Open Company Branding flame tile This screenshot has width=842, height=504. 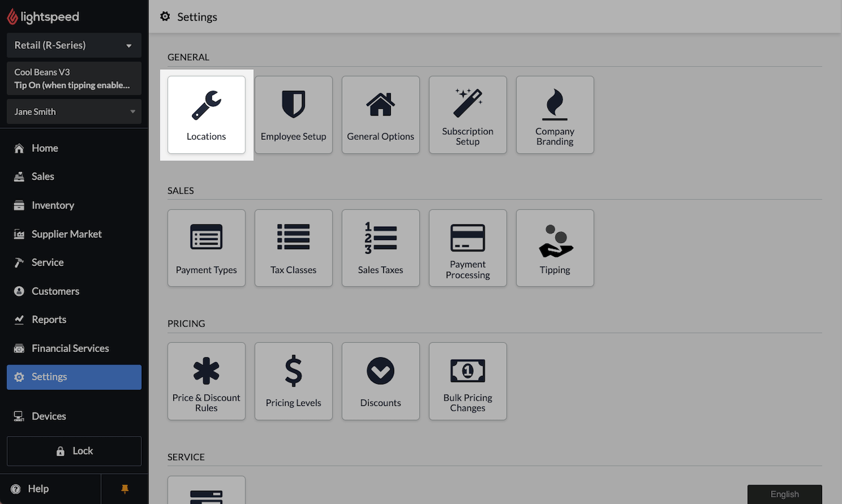(555, 115)
